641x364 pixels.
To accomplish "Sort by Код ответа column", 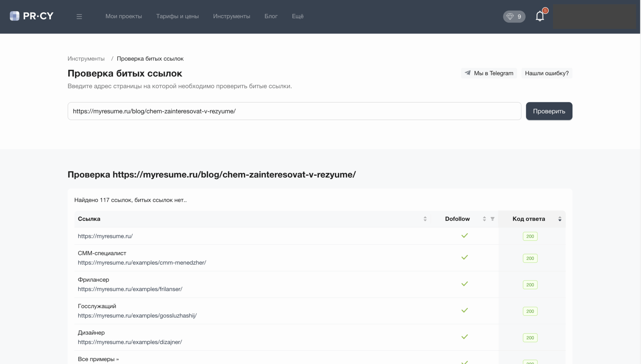I will 560,219.
